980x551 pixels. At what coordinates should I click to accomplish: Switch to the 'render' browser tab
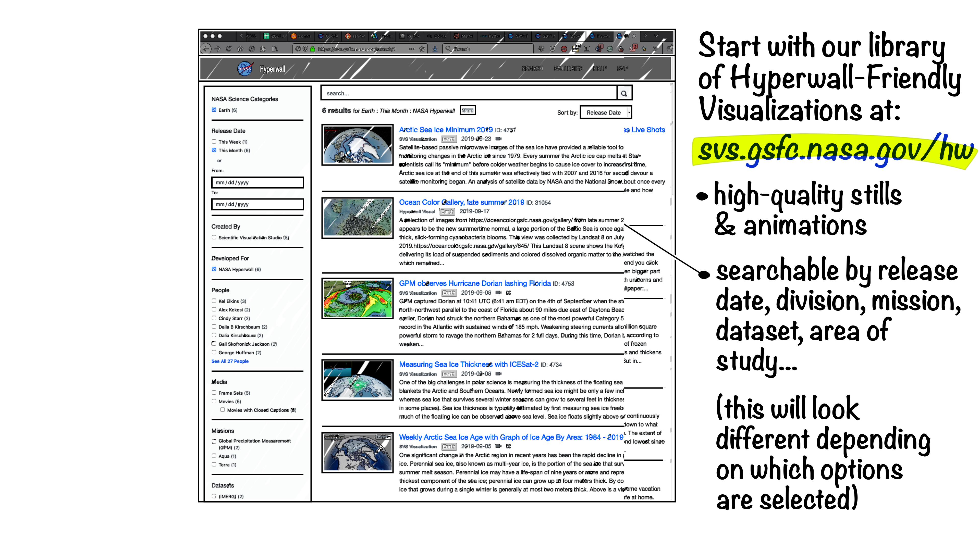(x=355, y=36)
